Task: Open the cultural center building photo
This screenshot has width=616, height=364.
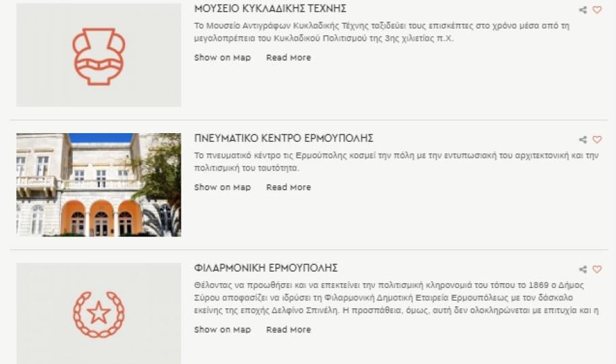Action: pos(98,185)
